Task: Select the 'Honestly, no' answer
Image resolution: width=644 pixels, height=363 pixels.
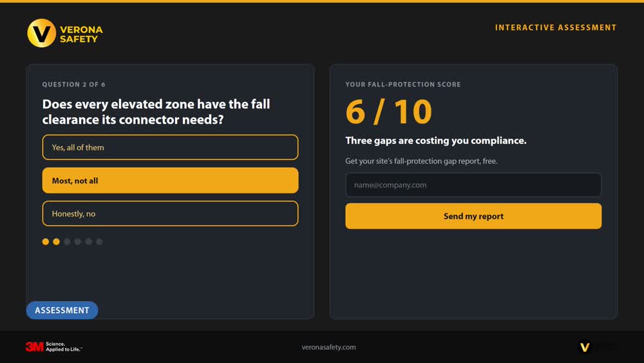Action: [170, 213]
